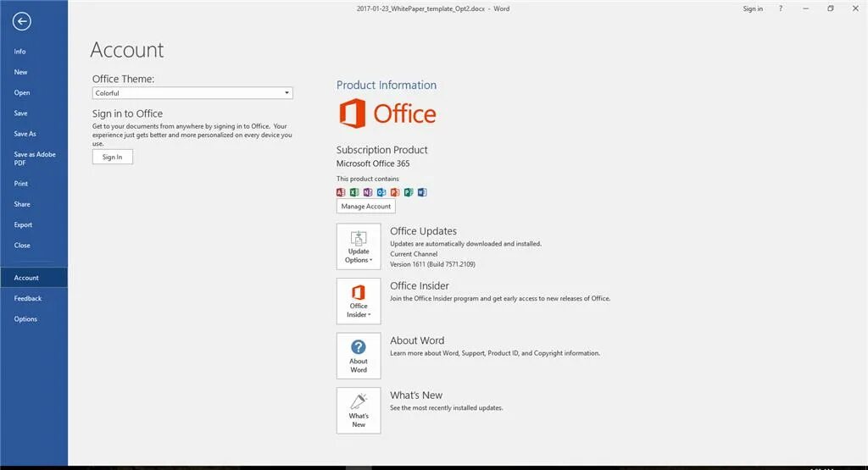Expand the Office Insider menu
Screen dimensions: 868x470
[x=359, y=301]
